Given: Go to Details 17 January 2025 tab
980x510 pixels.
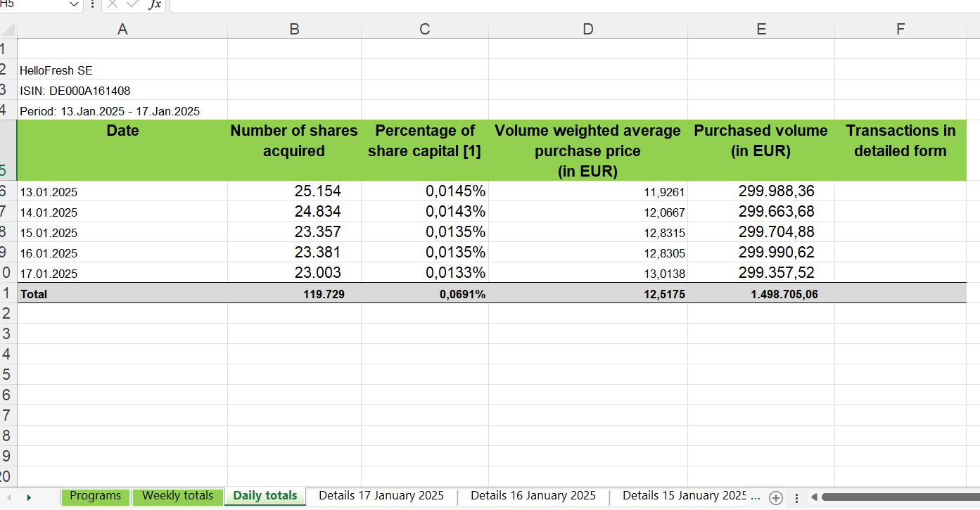Looking at the screenshot, I should coord(381,496).
